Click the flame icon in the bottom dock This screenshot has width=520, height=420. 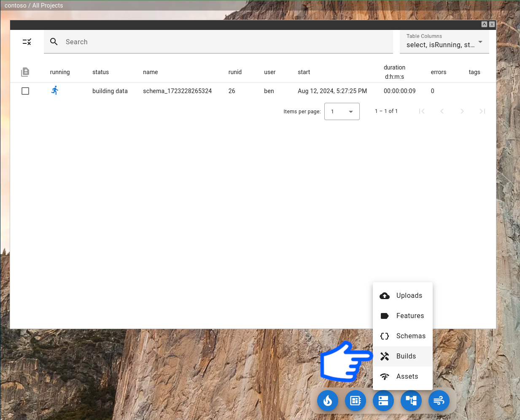(x=328, y=400)
